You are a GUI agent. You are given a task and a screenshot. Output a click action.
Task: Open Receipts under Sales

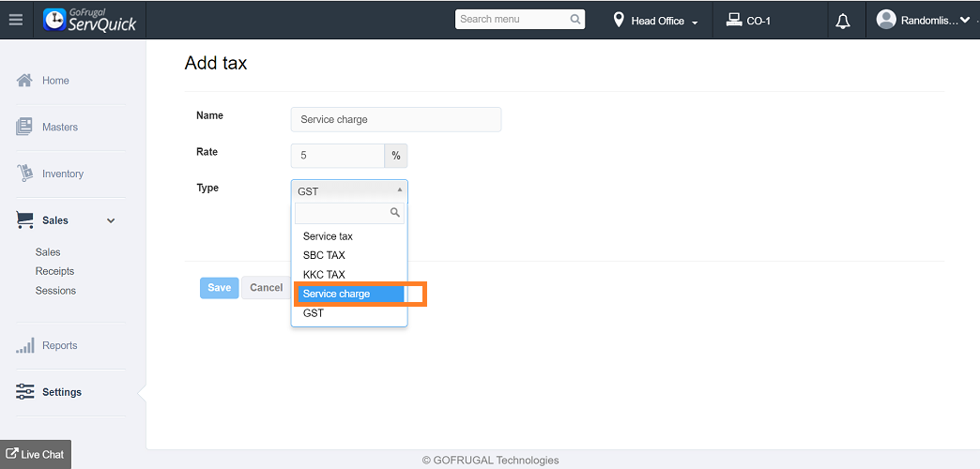[54, 271]
